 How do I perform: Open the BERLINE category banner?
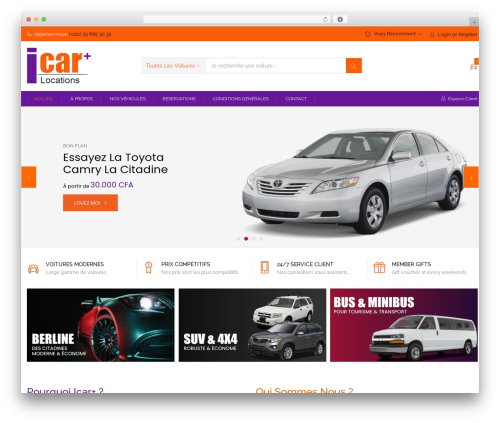coord(101,325)
